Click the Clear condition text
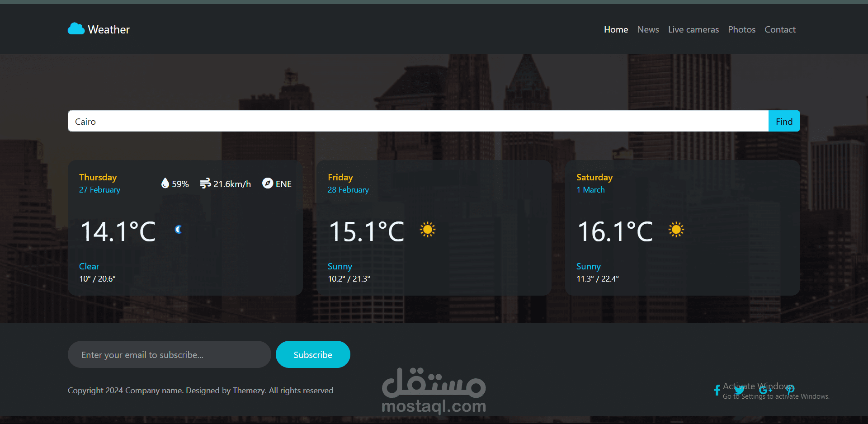Image resolution: width=868 pixels, height=424 pixels. [x=89, y=266]
